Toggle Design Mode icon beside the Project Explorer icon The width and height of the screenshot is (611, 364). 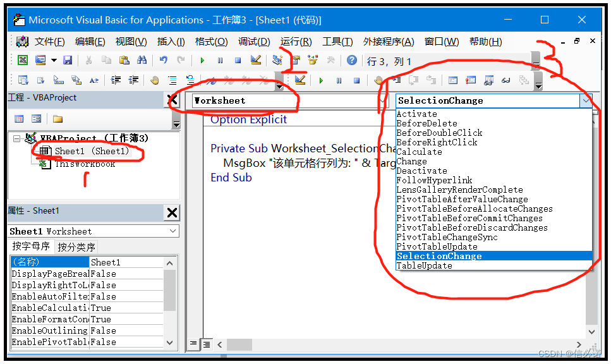(x=256, y=60)
